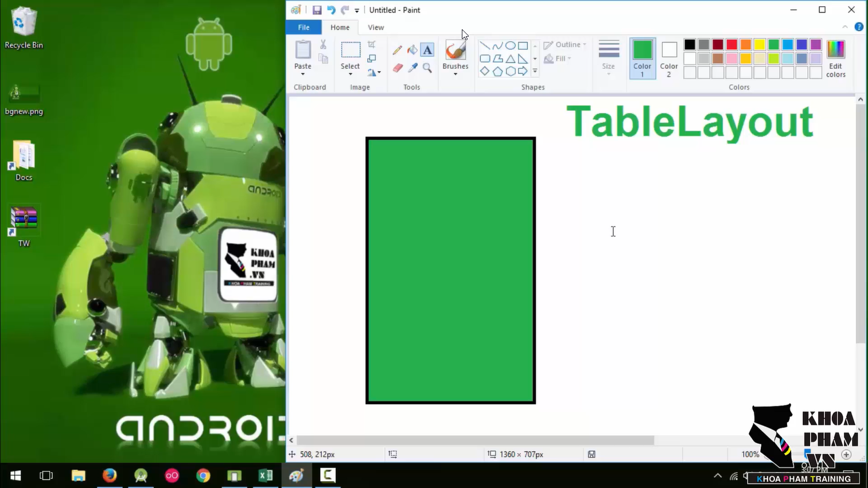Choose the Fill with color bucket tool
Screen dimensions: 868x488
point(412,50)
